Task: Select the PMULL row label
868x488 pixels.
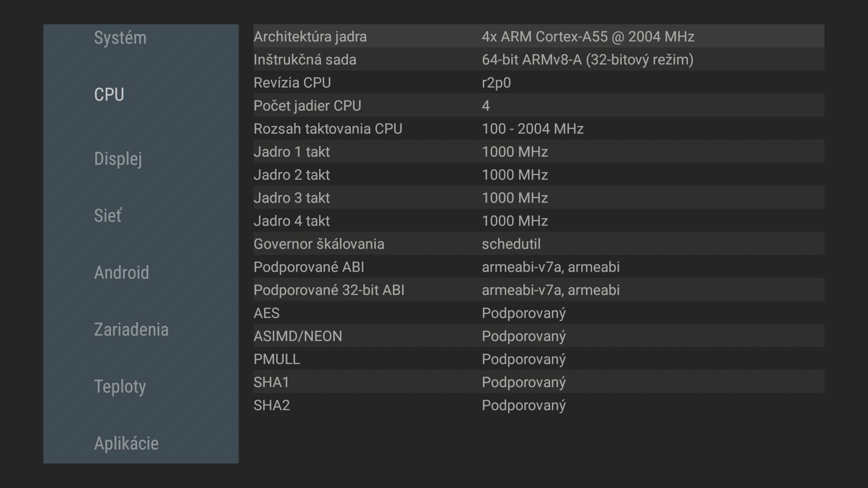Action: (x=277, y=359)
